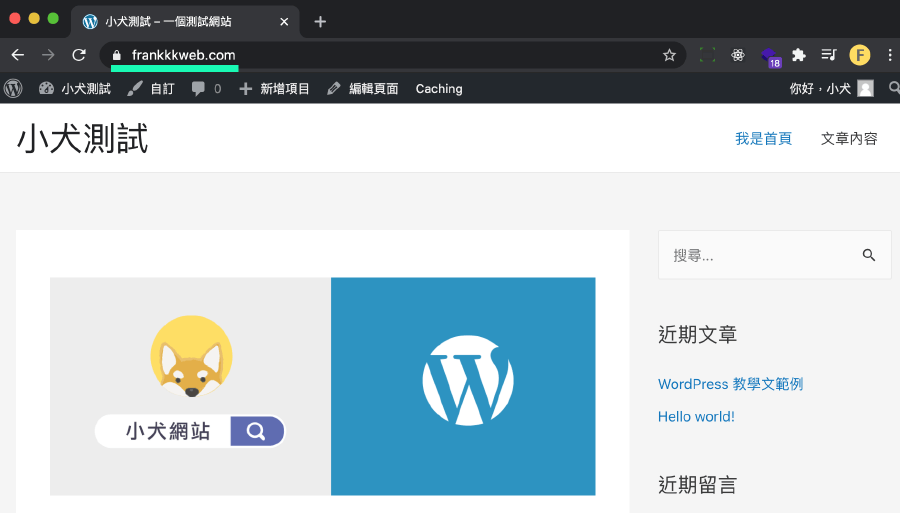Submit search with sidebar magnifier icon
Image resolution: width=900 pixels, height=513 pixels.
(869, 255)
